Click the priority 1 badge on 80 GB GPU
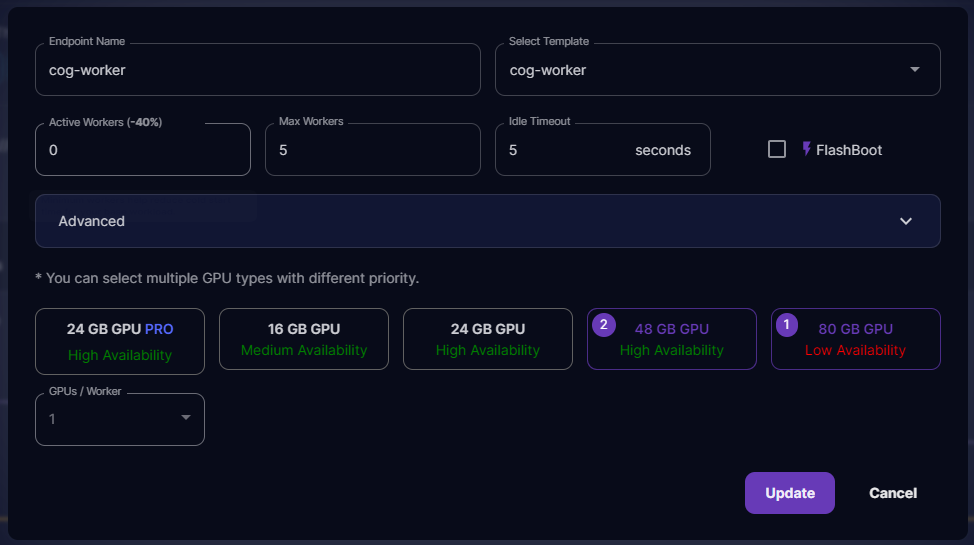This screenshot has height=545, width=974. (x=787, y=325)
